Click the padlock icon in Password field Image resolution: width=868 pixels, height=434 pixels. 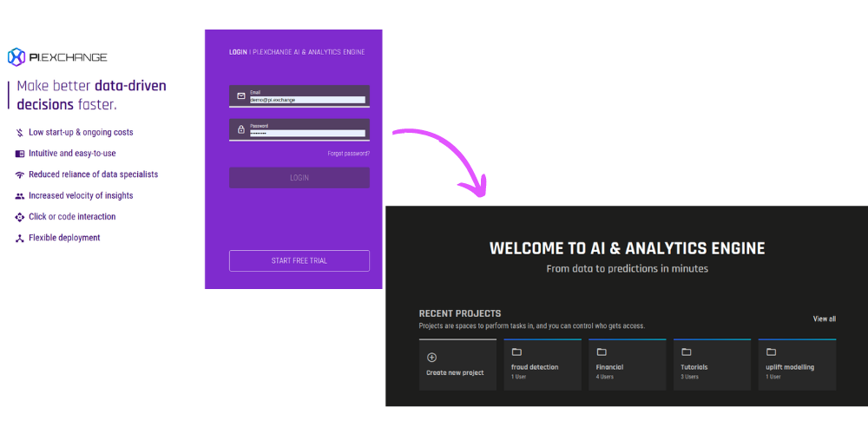tap(240, 129)
